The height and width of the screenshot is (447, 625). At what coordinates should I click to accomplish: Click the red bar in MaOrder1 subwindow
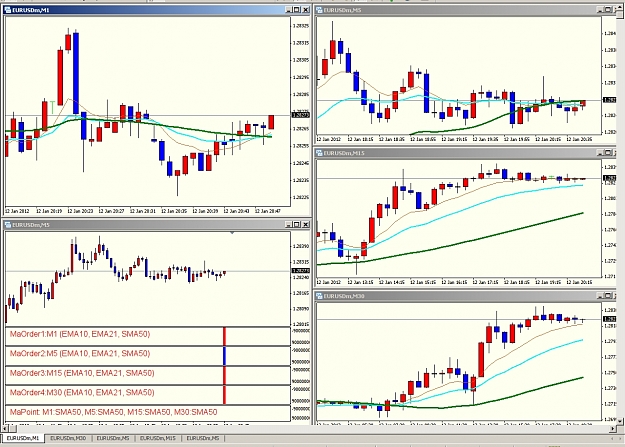pos(224,336)
